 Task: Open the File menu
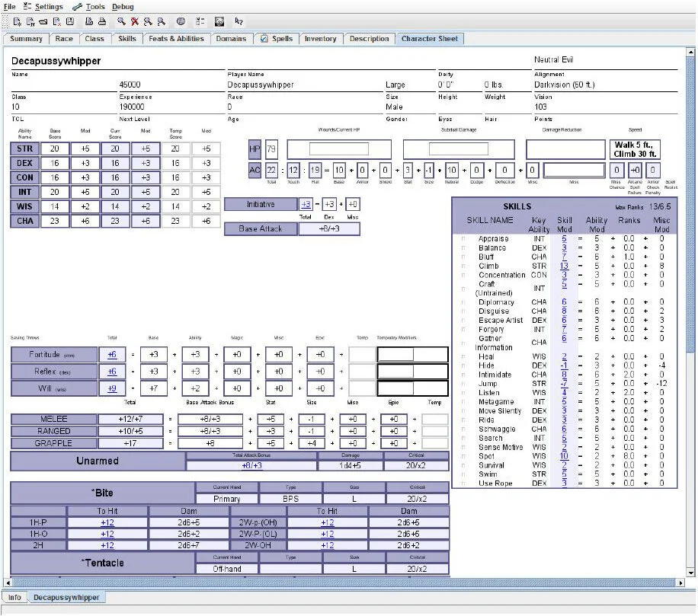[9, 7]
